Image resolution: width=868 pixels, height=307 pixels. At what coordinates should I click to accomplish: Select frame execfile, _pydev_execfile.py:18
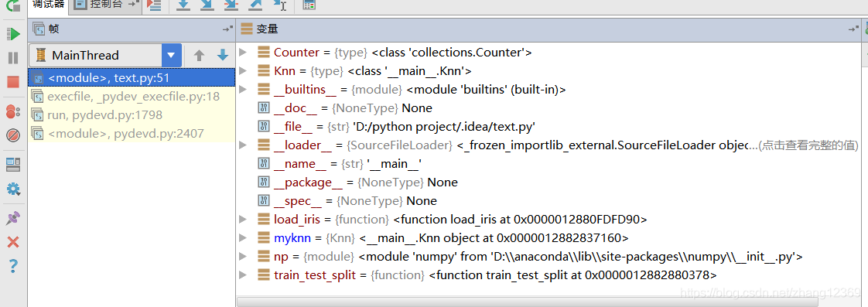(x=132, y=96)
